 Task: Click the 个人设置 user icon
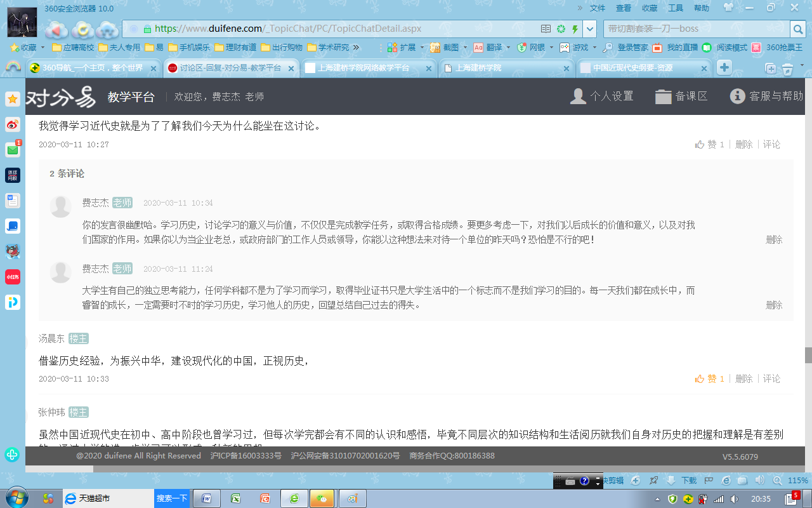point(578,96)
